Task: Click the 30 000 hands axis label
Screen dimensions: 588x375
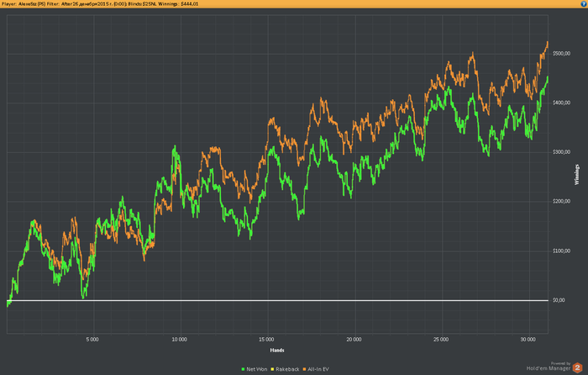Action: 528,340
